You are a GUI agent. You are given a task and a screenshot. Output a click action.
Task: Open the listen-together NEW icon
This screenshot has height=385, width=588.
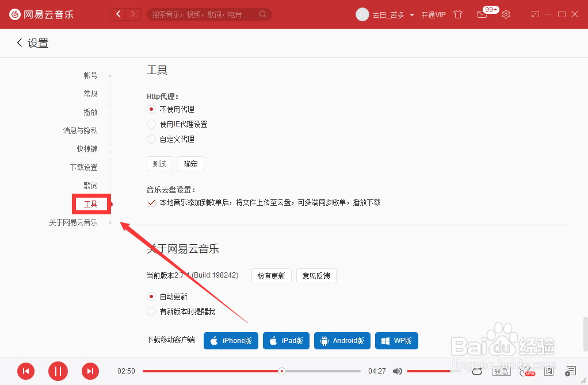(x=527, y=371)
